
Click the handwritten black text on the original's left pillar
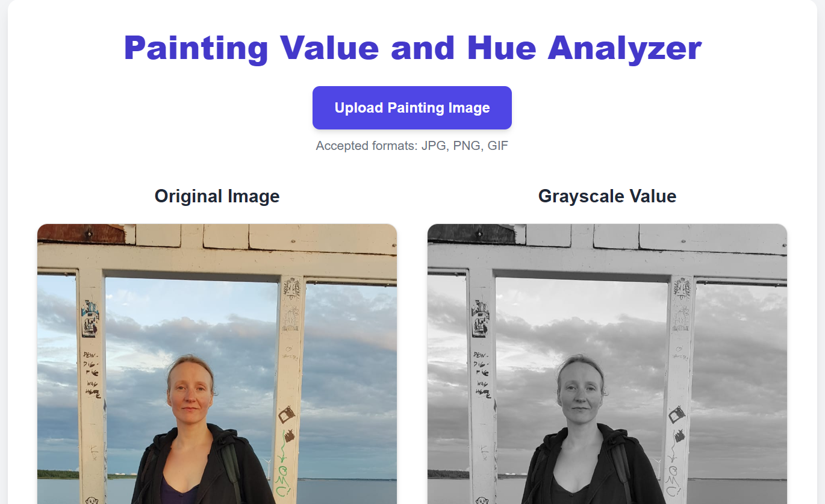pyautogui.click(x=92, y=373)
